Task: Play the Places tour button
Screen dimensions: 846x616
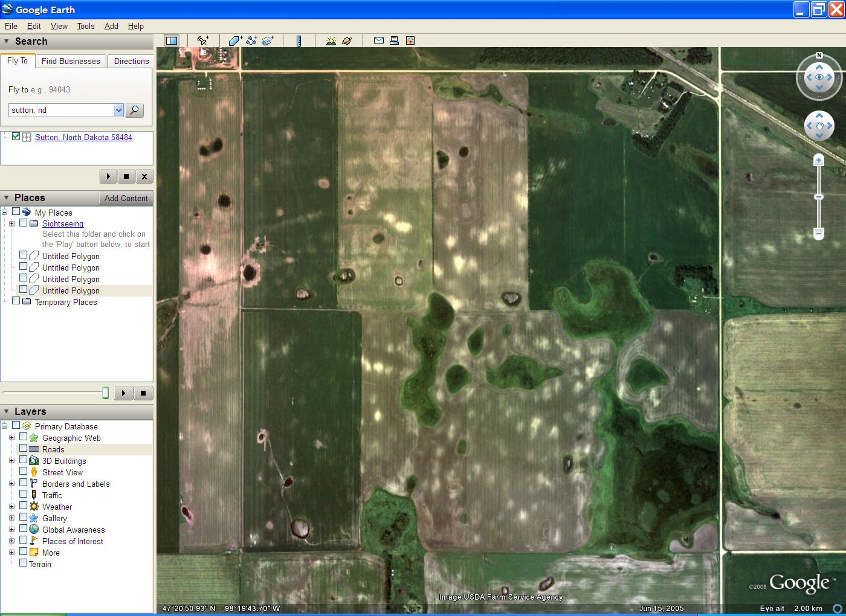Action: [123, 393]
